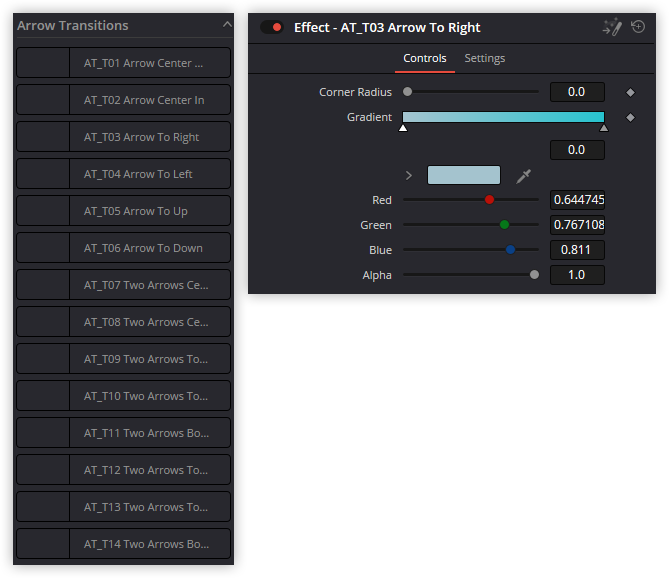Image resolution: width=669 pixels, height=578 pixels.
Task: Select AT_T10 Two Arrows transition
Action: pyautogui.click(x=124, y=396)
